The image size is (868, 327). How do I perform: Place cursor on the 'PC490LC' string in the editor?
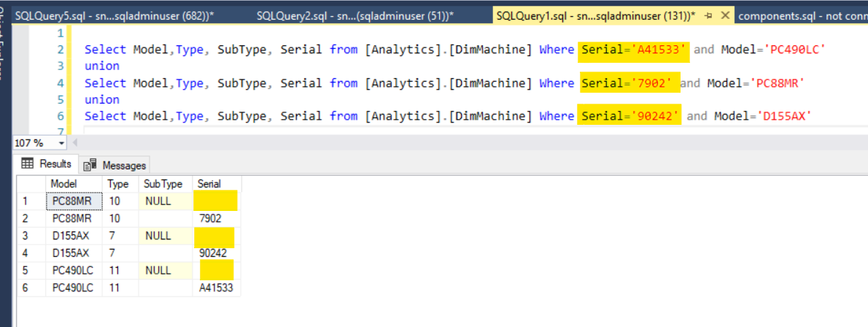coord(796,50)
